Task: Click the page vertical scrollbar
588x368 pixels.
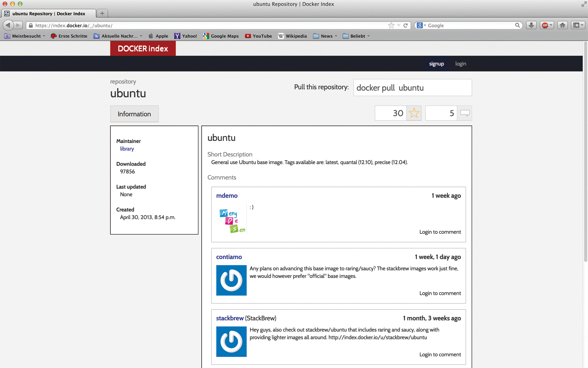Action: click(585, 151)
